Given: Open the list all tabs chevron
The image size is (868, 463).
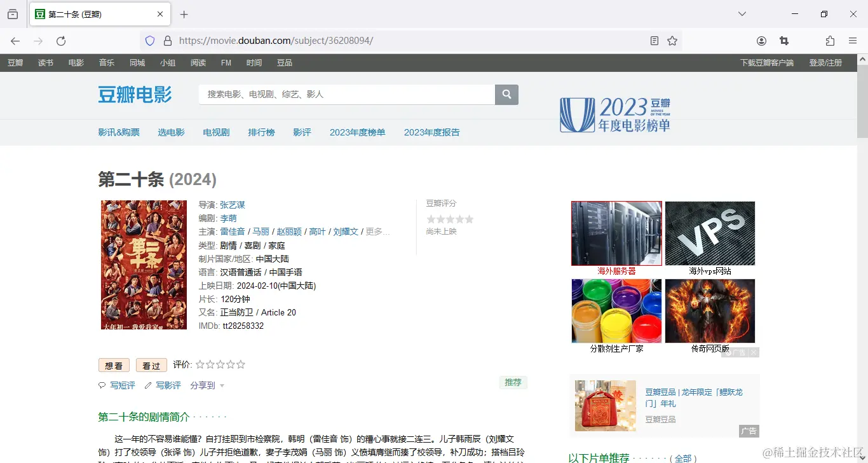Looking at the screenshot, I should [742, 14].
